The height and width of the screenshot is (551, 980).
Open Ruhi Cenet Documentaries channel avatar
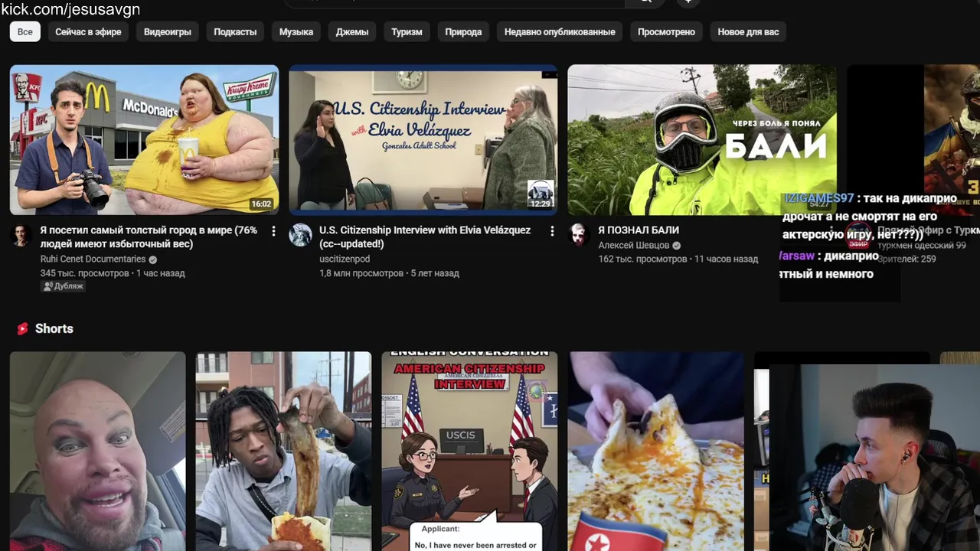point(21,235)
